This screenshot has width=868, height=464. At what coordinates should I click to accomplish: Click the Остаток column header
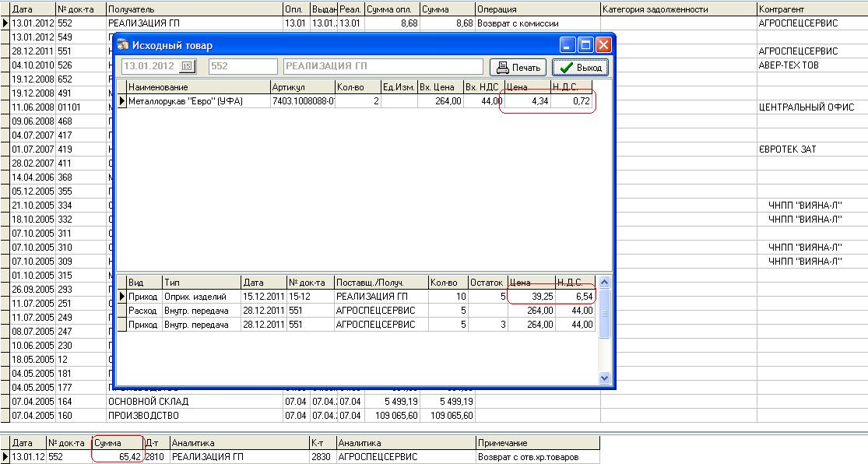(x=488, y=283)
